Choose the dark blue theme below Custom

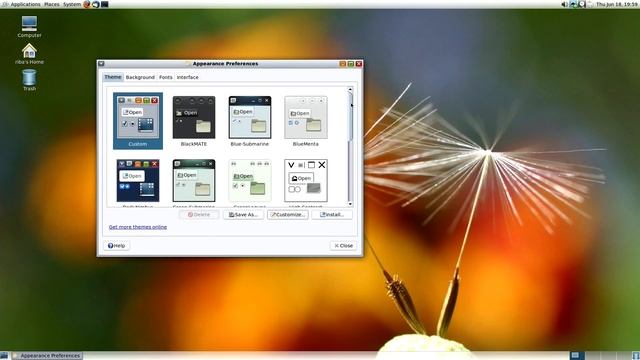(138, 181)
